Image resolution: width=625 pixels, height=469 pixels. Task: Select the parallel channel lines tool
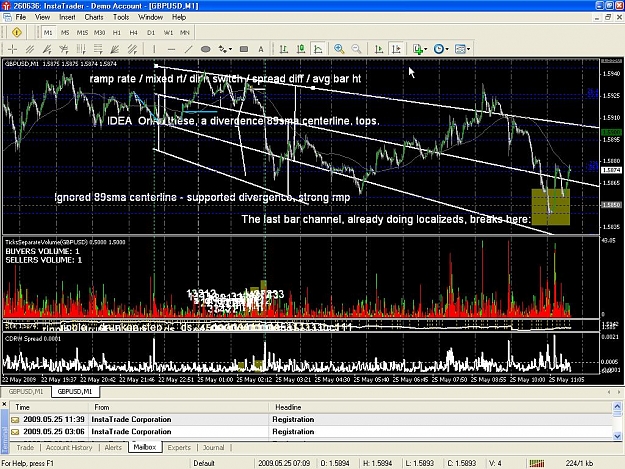[x=30, y=49]
